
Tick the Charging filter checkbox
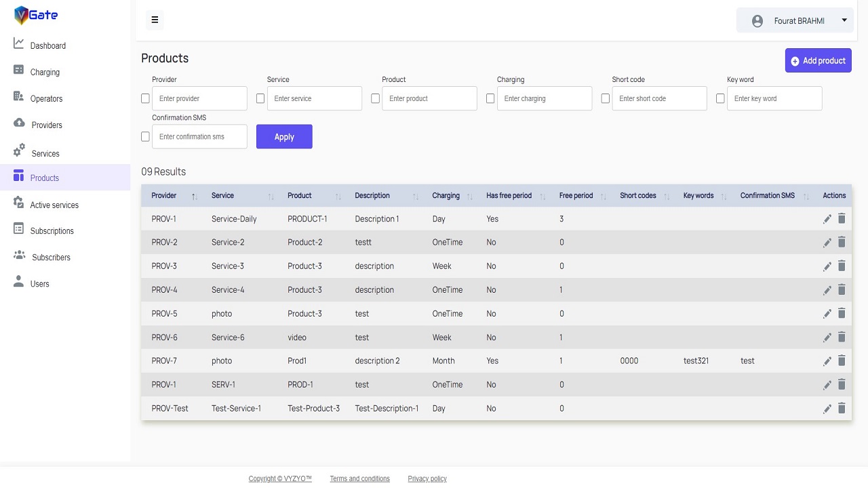pos(490,98)
